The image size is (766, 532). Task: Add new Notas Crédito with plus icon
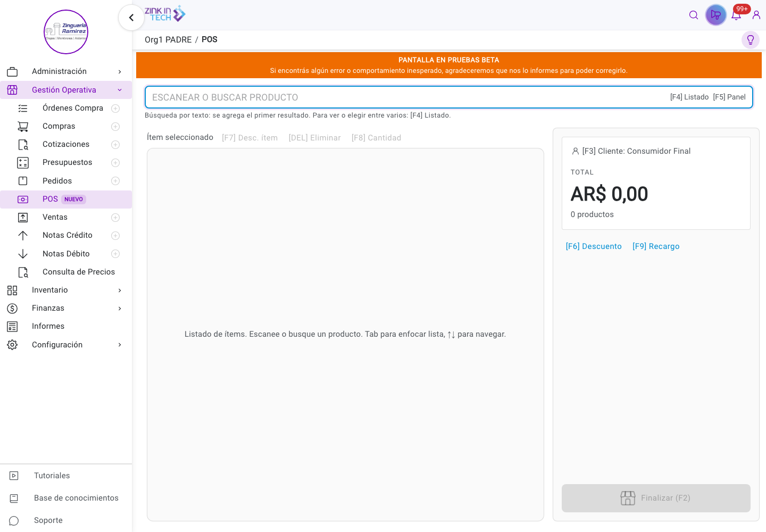click(x=115, y=236)
